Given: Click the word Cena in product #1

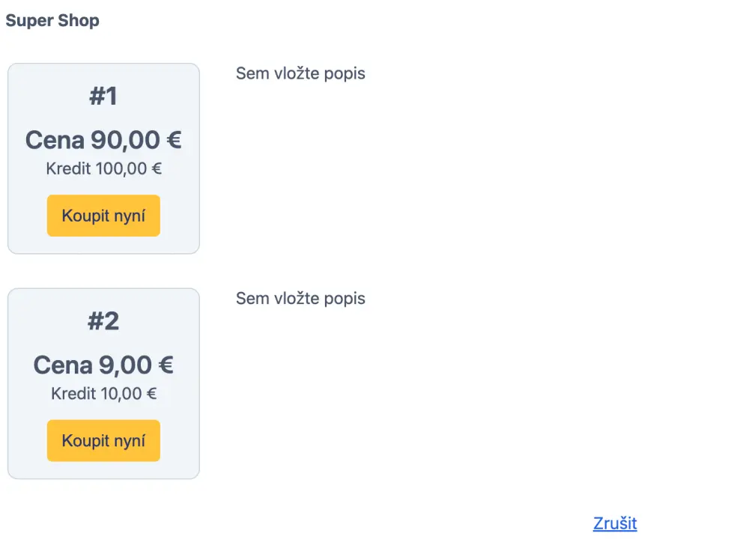Looking at the screenshot, I should 55,140.
